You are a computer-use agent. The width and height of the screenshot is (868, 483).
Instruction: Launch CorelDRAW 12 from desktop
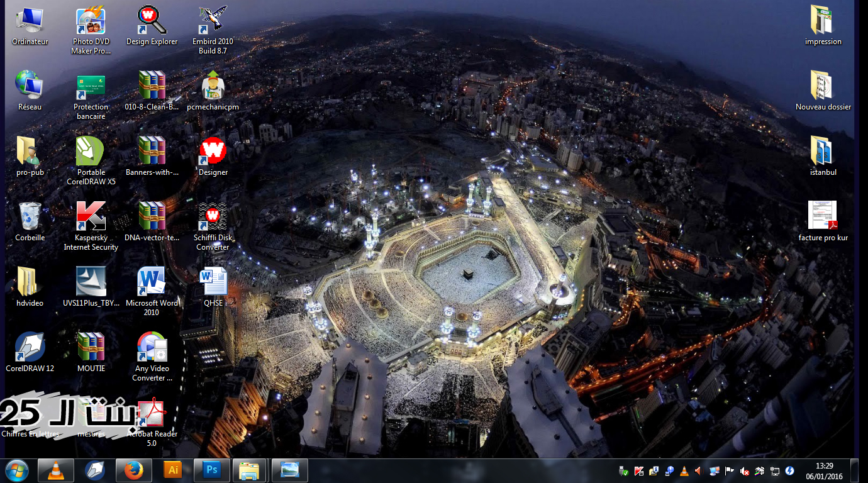coord(30,353)
